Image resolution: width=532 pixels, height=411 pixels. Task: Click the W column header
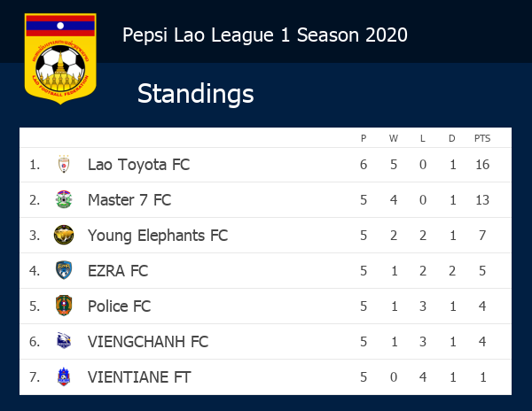393,138
